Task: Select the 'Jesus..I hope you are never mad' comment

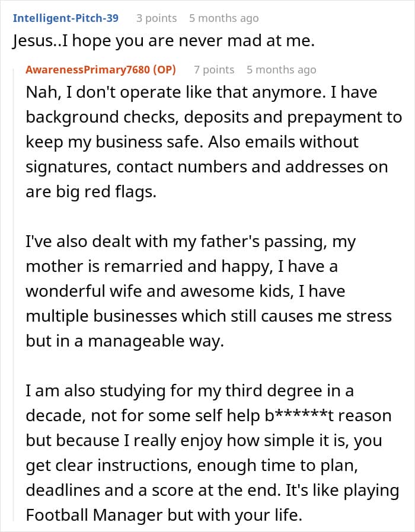Action: (x=164, y=41)
